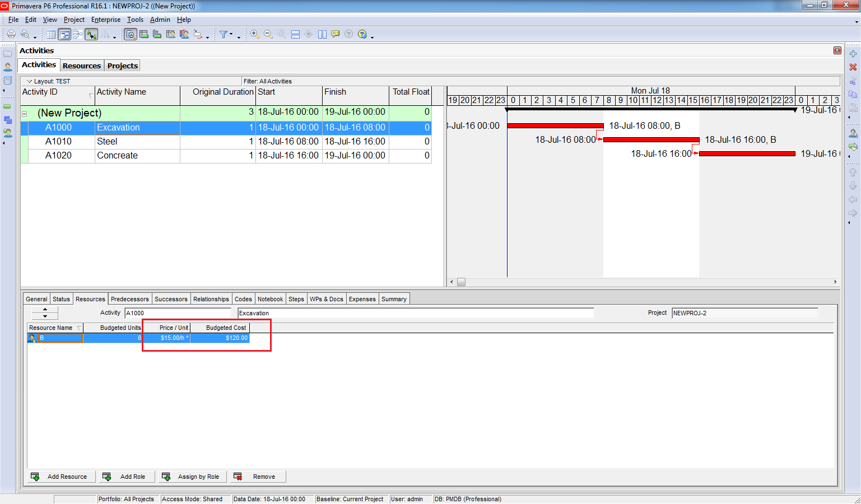
Task: Collapse the (New Project) group row
Action: 25,114
